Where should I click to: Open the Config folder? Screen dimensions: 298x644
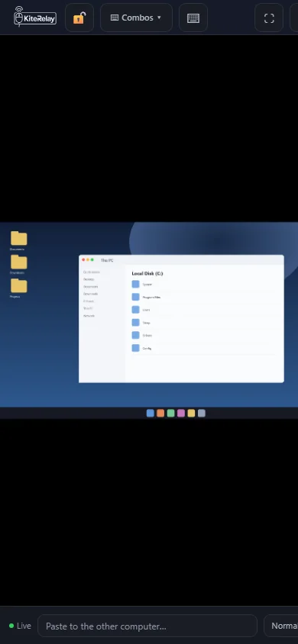(x=142, y=348)
